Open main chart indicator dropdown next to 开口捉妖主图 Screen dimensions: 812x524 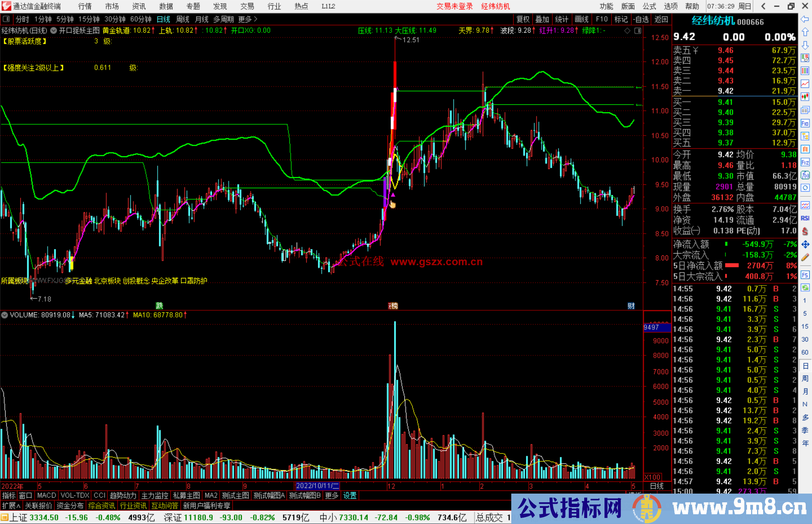(54, 31)
